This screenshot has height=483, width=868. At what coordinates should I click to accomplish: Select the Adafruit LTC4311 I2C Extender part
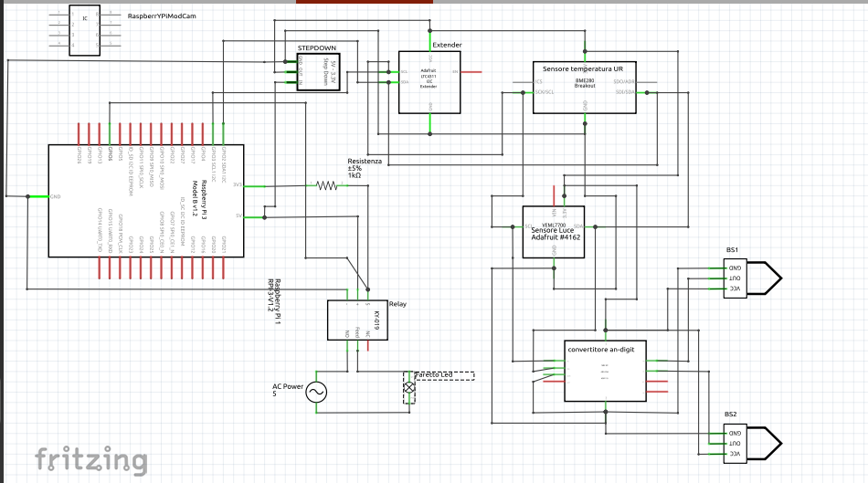tap(429, 82)
